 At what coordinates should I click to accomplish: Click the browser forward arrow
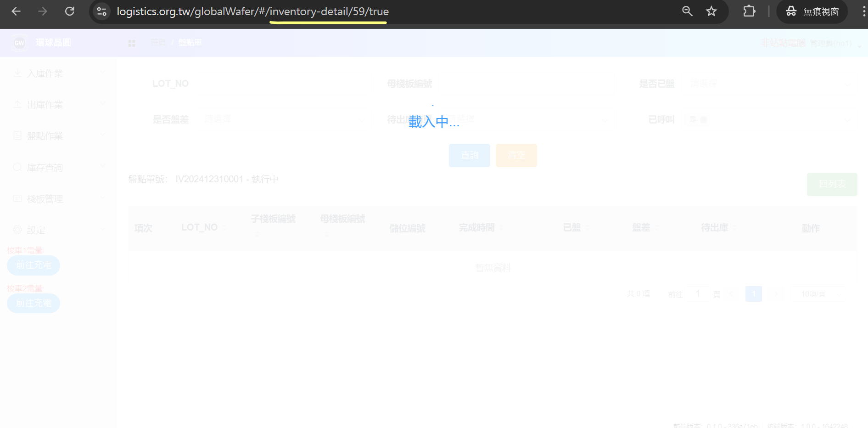[x=43, y=11]
